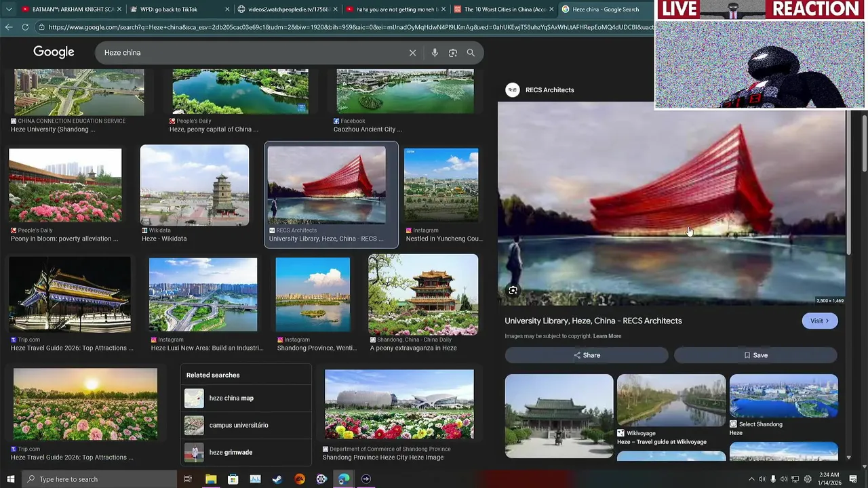The height and width of the screenshot is (488, 868).
Task: Click the preview panel vertical scrollbar
Action: pos(848,183)
